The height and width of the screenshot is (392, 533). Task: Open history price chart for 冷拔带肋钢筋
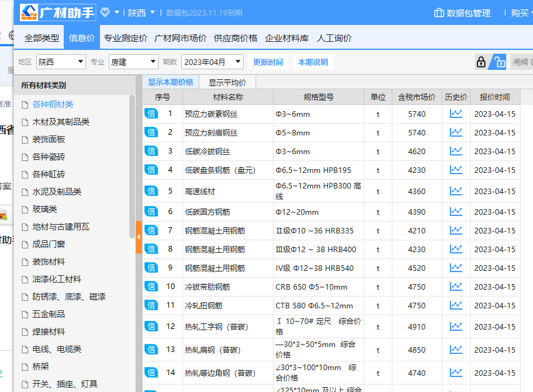click(456, 287)
